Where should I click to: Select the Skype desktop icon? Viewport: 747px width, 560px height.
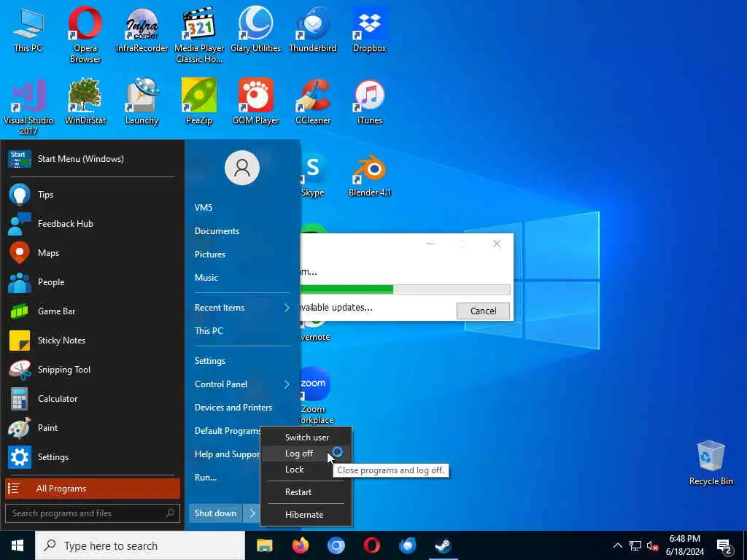(x=312, y=175)
